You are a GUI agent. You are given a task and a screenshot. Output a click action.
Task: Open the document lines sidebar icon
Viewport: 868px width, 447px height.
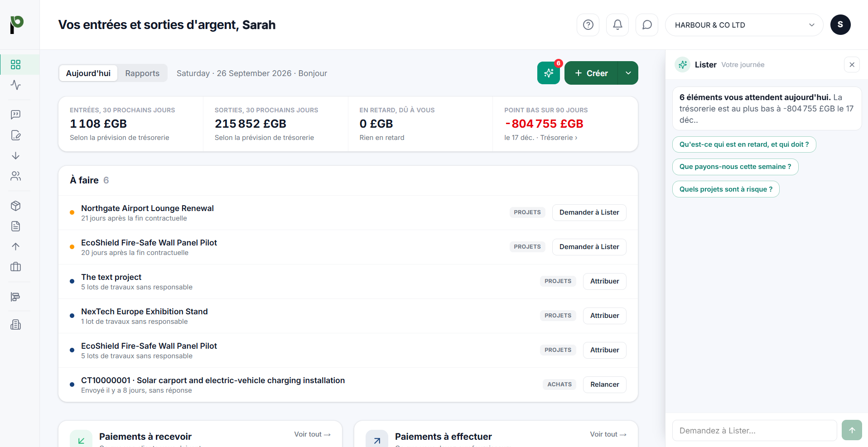(16, 226)
